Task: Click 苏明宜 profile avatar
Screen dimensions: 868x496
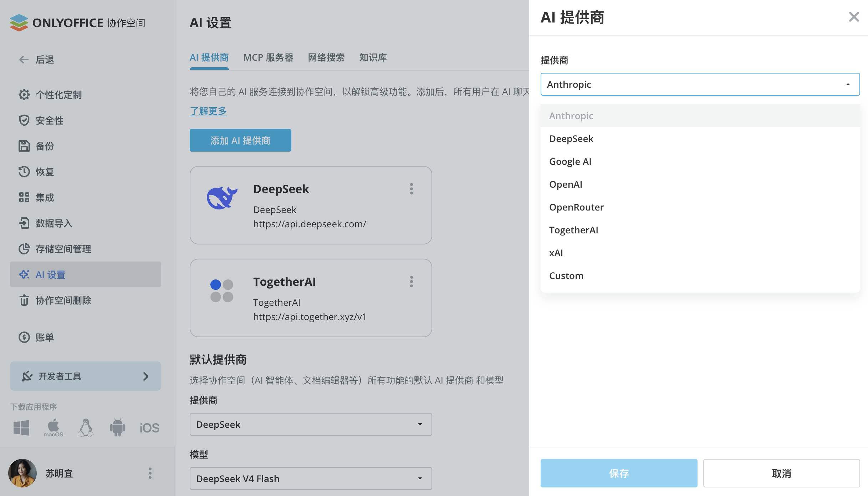Action: point(22,473)
